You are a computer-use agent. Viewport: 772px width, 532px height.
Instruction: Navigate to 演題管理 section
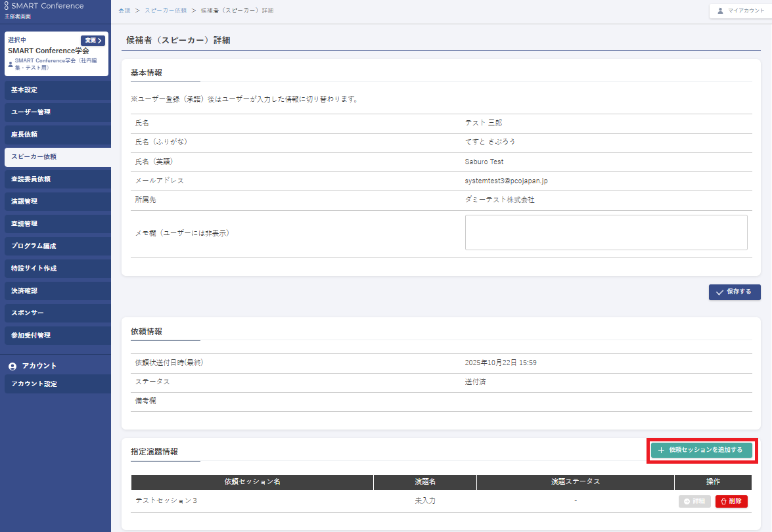56,201
